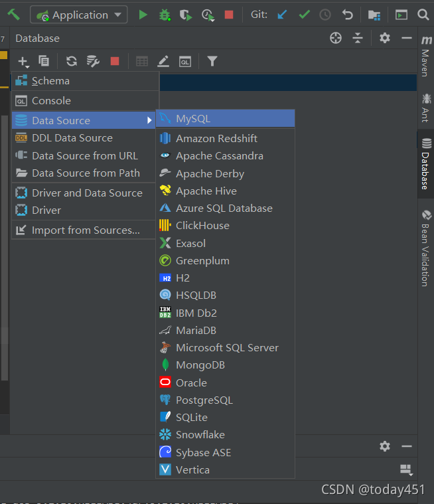Select Schema menu entry

coord(86,81)
